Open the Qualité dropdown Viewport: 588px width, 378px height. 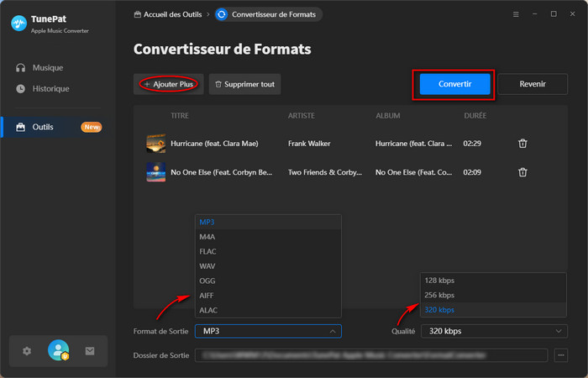coord(494,331)
